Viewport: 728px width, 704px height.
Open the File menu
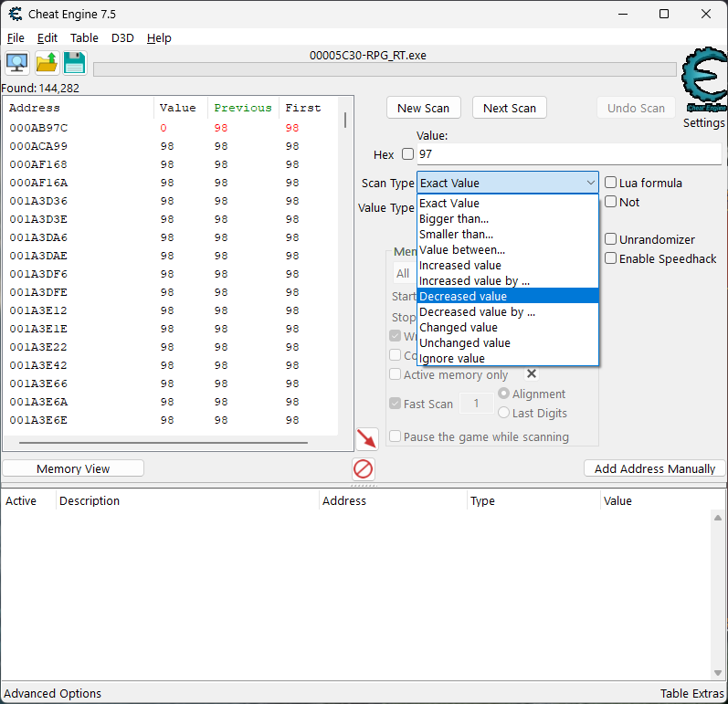click(x=16, y=38)
